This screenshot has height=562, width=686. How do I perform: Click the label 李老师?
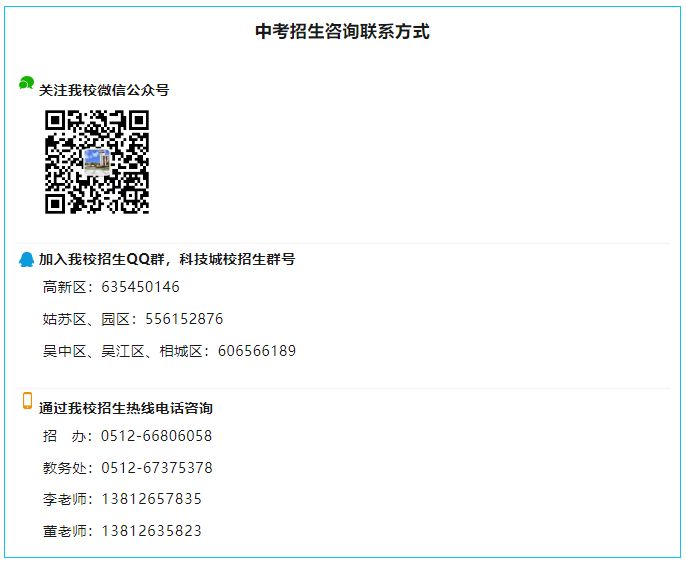pyautogui.click(x=64, y=499)
